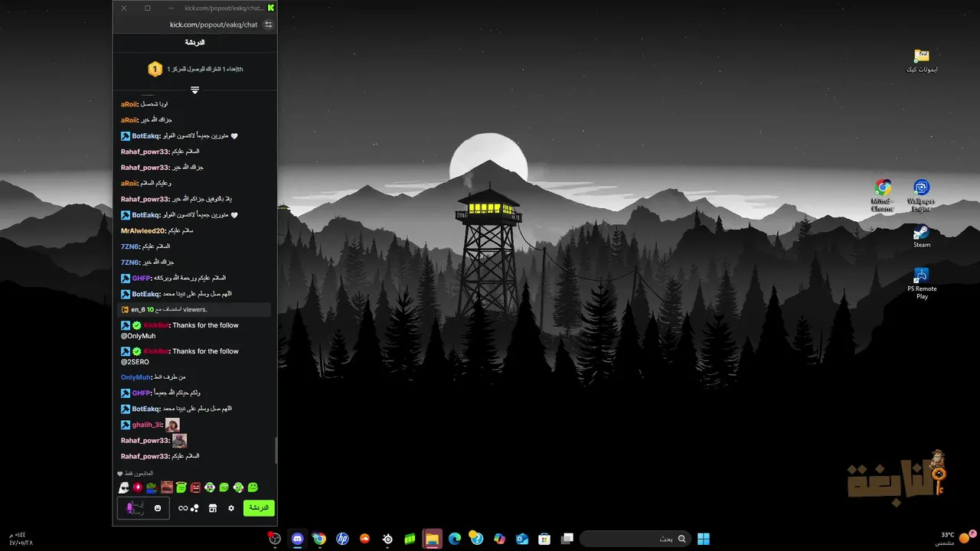Click username OnlyMuh in chat

coord(136,377)
